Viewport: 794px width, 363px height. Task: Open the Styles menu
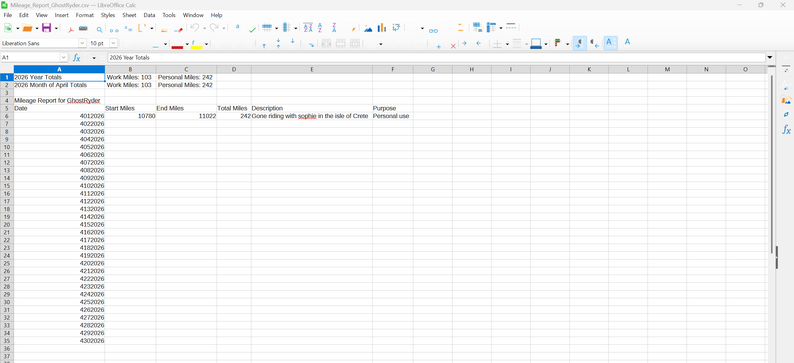point(108,15)
